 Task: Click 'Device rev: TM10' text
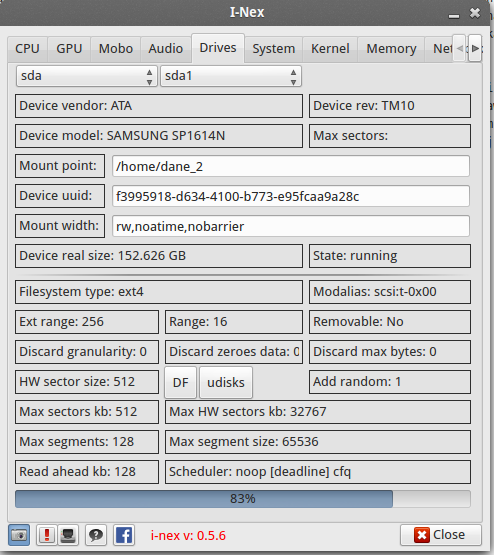tap(364, 105)
